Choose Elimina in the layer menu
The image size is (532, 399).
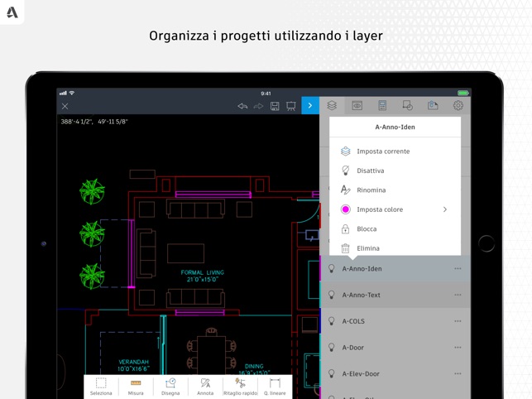pos(395,248)
